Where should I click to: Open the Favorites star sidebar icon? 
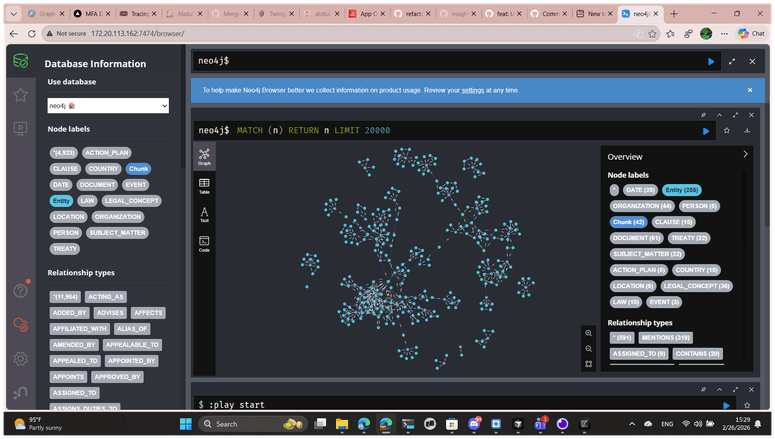point(20,94)
